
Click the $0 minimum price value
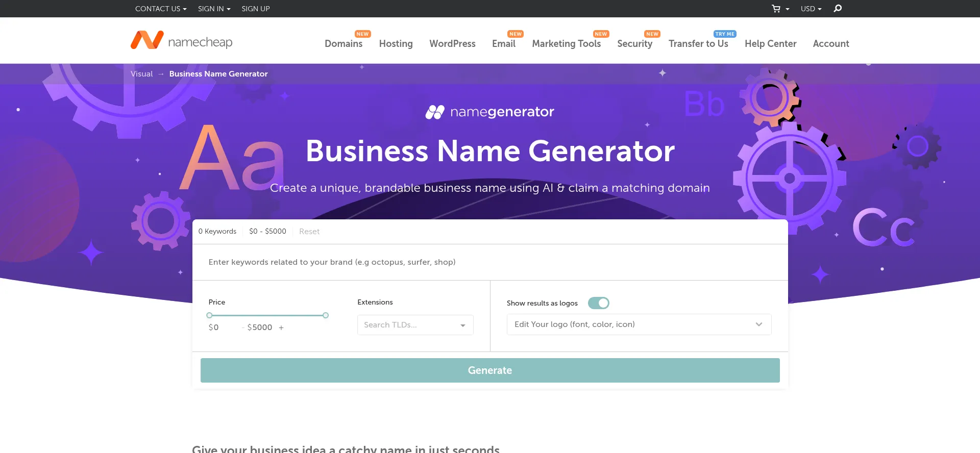click(214, 328)
